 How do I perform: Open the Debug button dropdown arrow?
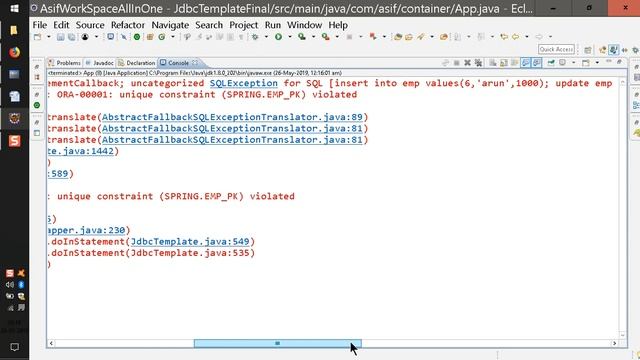pos(266,37)
